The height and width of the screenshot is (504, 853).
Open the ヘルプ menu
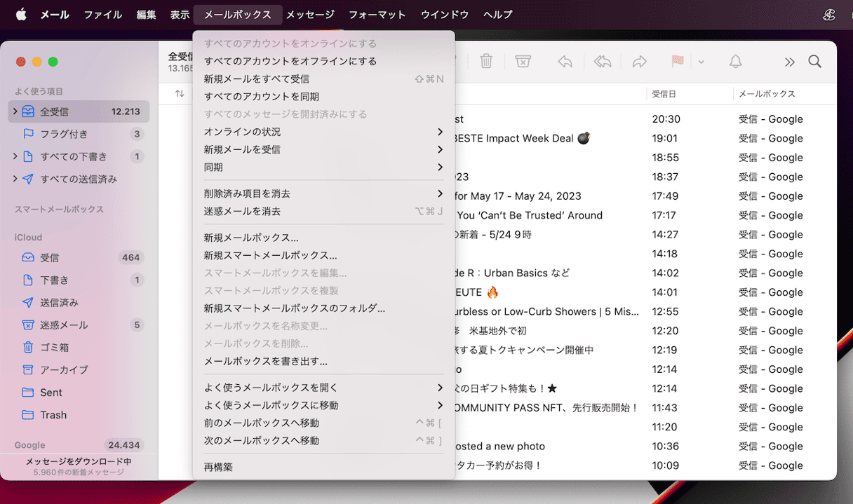[498, 14]
